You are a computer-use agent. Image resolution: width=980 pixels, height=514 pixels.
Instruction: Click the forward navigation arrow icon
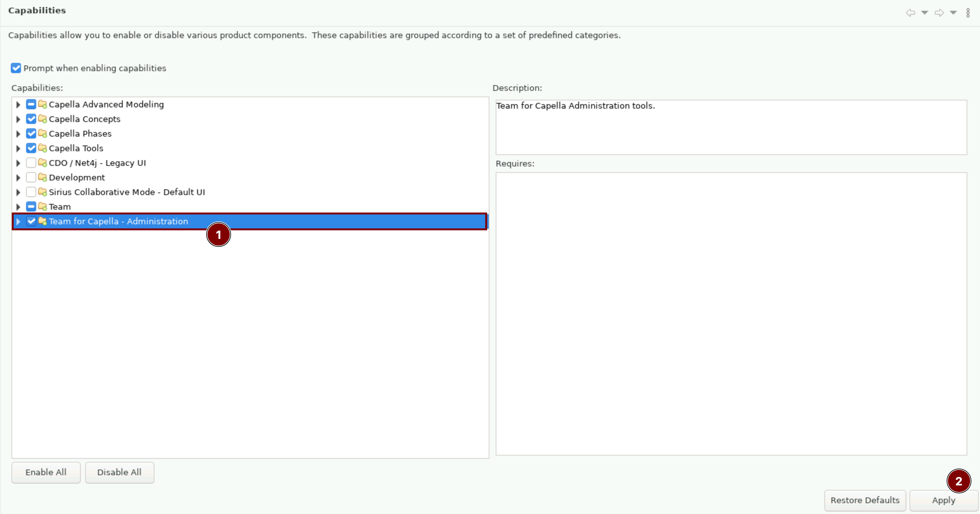pyautogui.click(x=939, y=13)
